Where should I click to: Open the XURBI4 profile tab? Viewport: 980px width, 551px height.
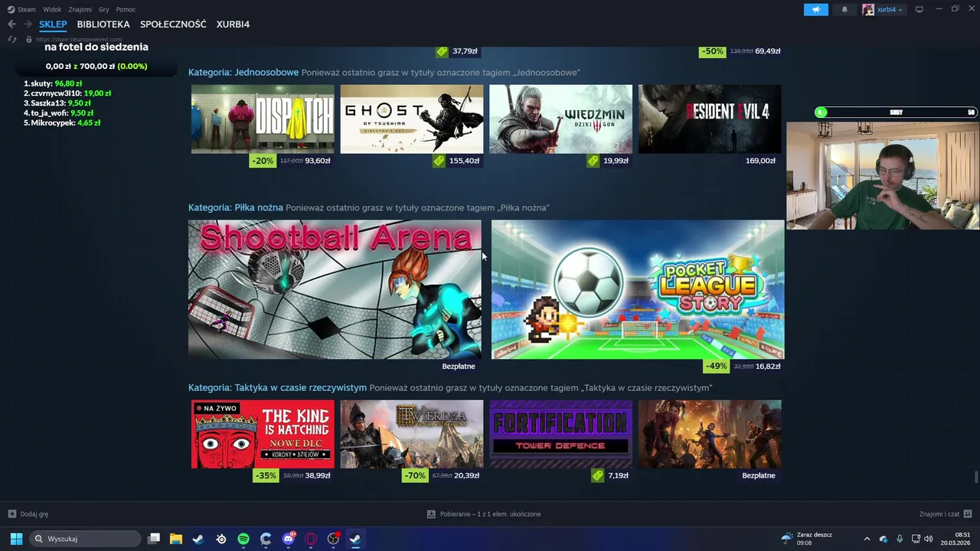[x=233, y=24]
